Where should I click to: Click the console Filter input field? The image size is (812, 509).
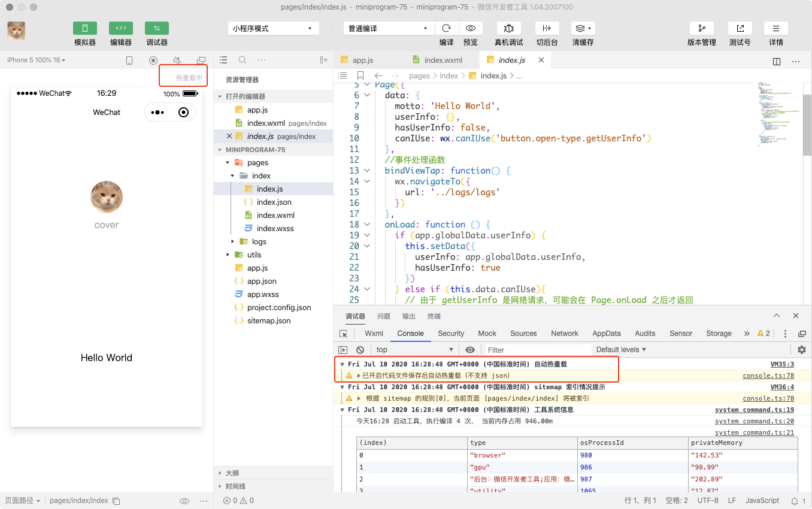tap(538, 350)
